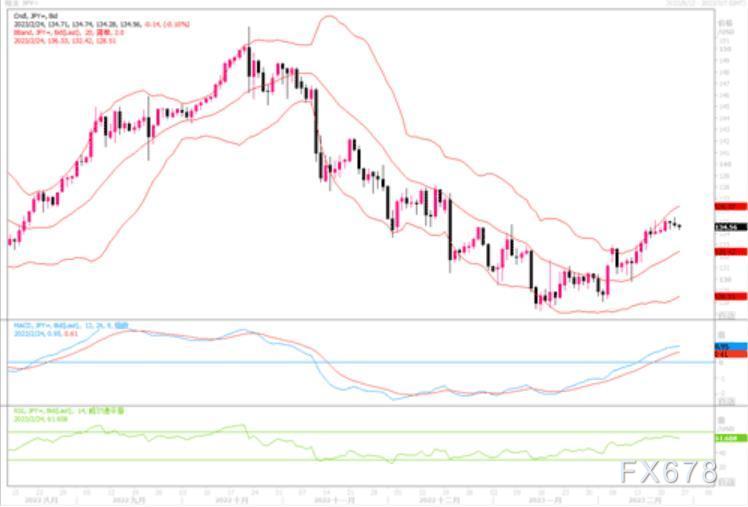Click the green RSI indicator legend label
Image resolution: width=748 pixels, height=507 pixels.
pyautogui.click(x=68, y=411)
